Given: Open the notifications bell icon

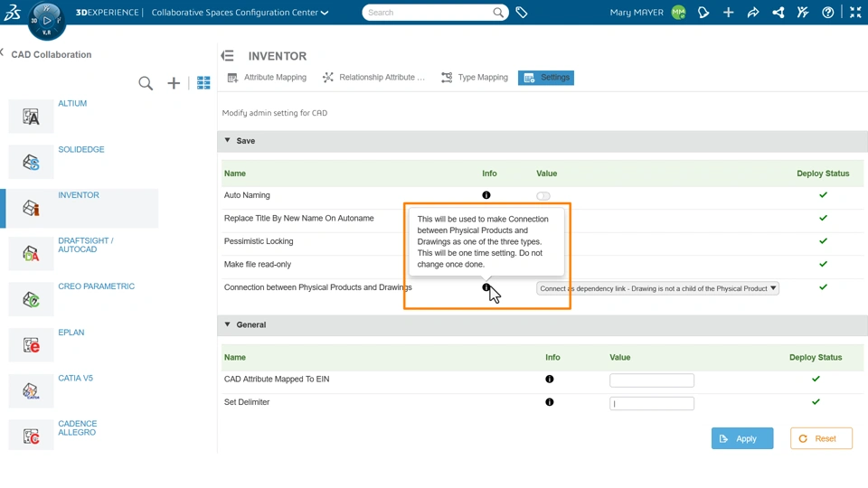Looking at the screenshot, I should [x=703, y=13].
